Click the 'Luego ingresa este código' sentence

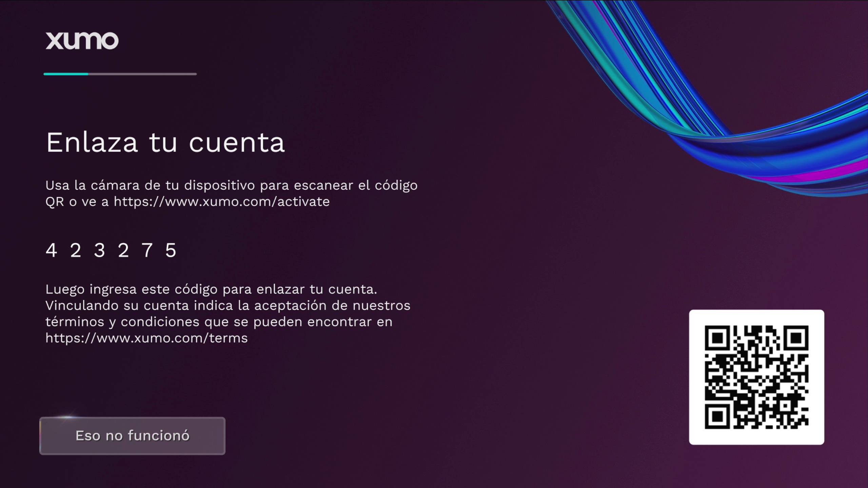tap(211, 289)
